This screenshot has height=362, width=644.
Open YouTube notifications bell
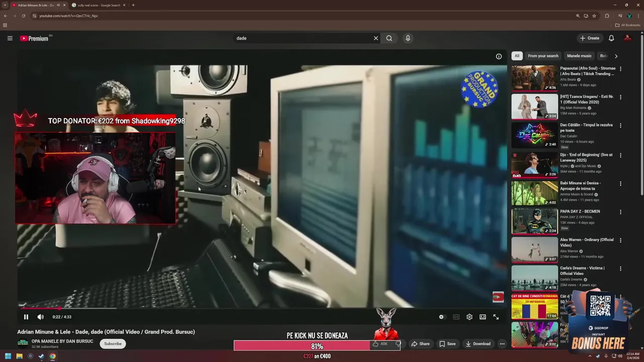click(x=611, y=38)
